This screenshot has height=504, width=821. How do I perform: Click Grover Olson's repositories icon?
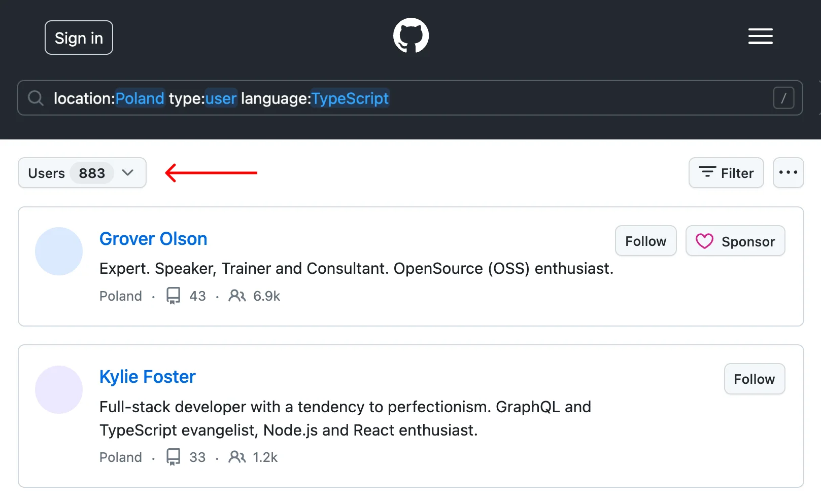174,296
